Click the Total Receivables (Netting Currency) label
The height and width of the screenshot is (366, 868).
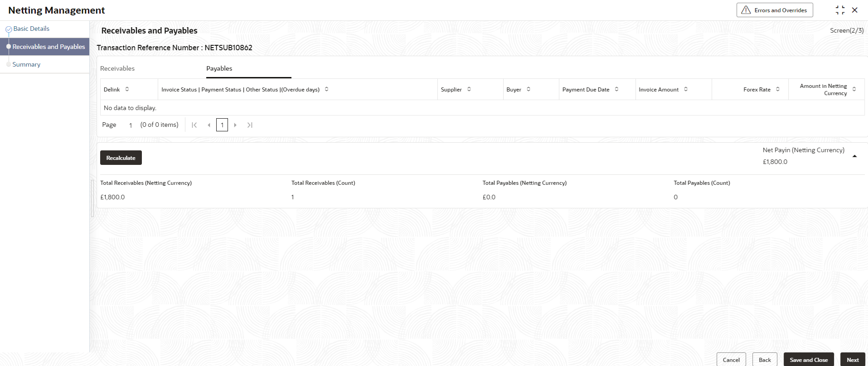pyautogui.click(x=146, y=183)
